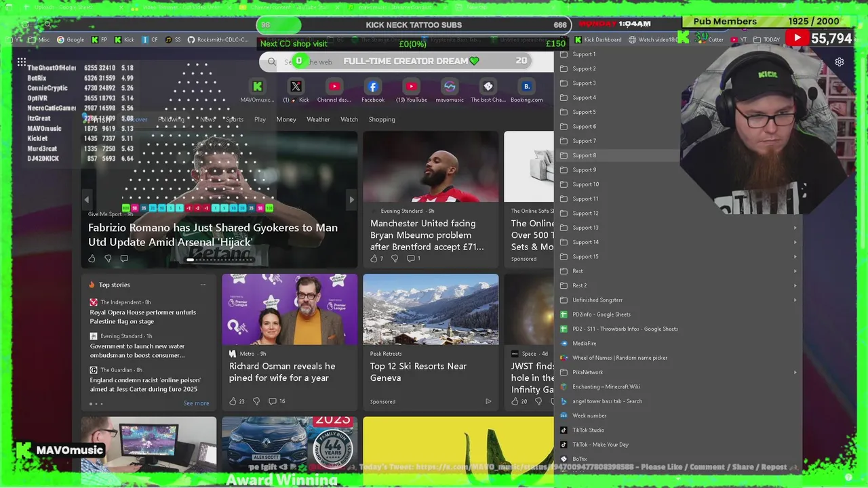Click the search magnifier icon

pos(272,62)
